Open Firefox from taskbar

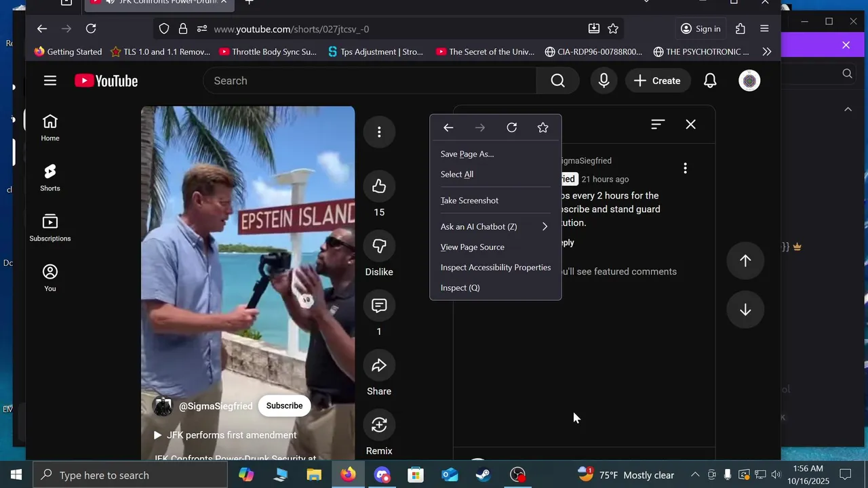348,474
